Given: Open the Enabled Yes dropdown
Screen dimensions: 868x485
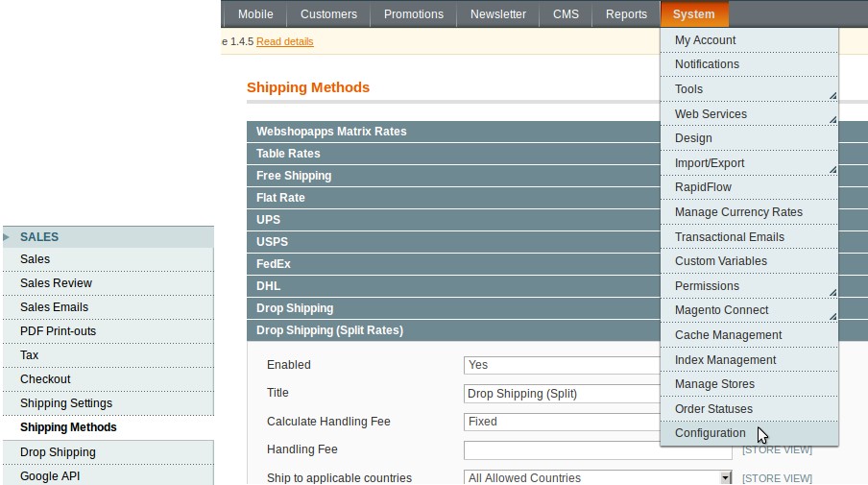Looking at the screenshot, I should pos(562,365).
